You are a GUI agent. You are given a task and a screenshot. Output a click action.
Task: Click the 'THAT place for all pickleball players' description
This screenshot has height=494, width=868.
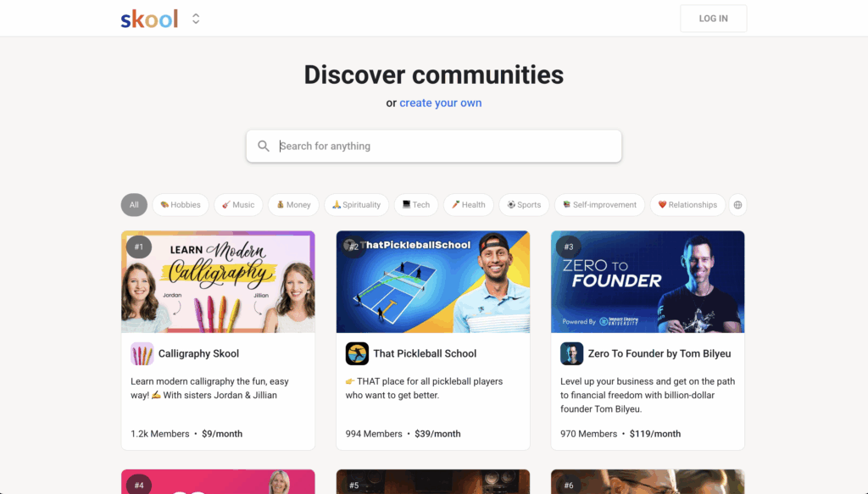pos(424,388)
